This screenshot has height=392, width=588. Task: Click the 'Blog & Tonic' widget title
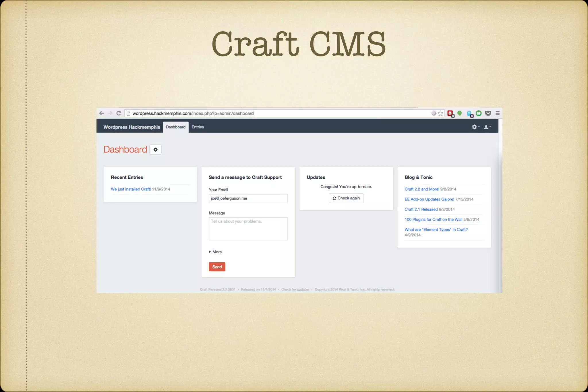coord(418,177)
